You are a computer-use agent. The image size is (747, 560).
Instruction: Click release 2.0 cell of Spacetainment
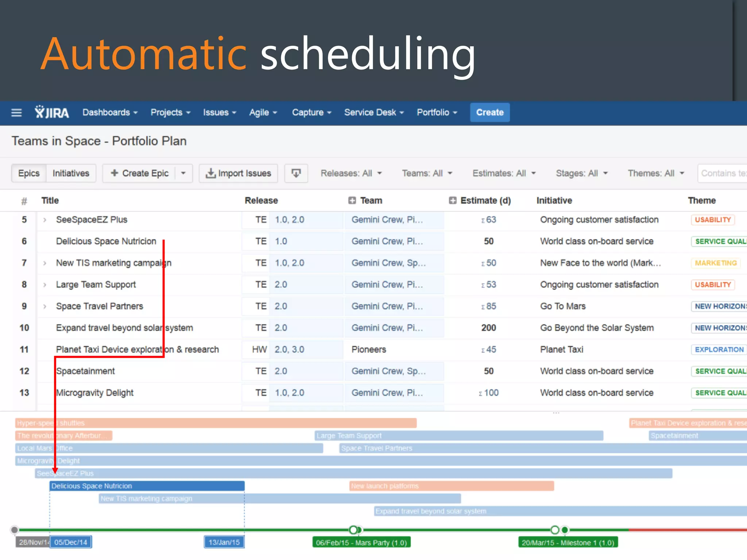(x=306, y=371)
